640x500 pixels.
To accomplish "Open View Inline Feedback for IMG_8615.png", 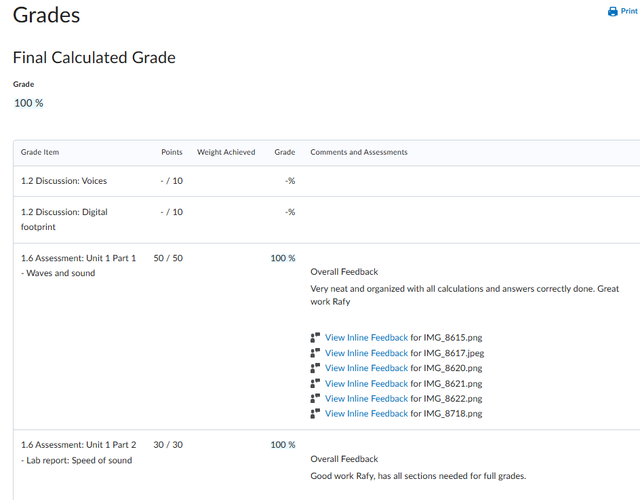I will [366, 338].
